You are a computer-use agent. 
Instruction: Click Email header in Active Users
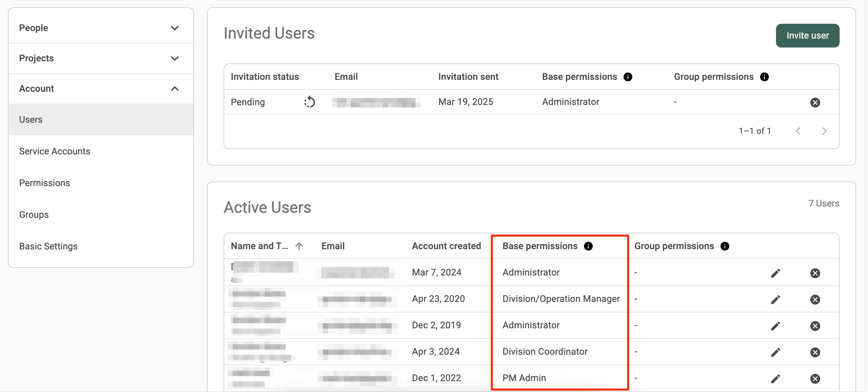(x=332, y=246)
